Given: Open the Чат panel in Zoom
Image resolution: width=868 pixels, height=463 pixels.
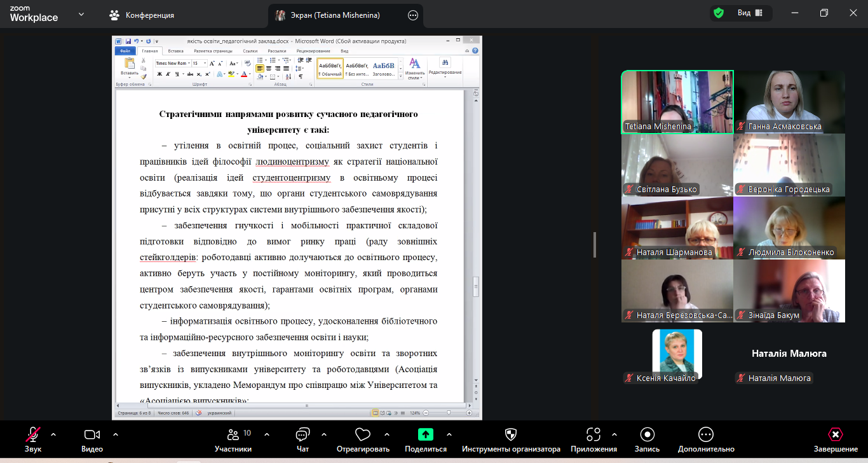Looking at the screenshot, I should click(302, 439).
